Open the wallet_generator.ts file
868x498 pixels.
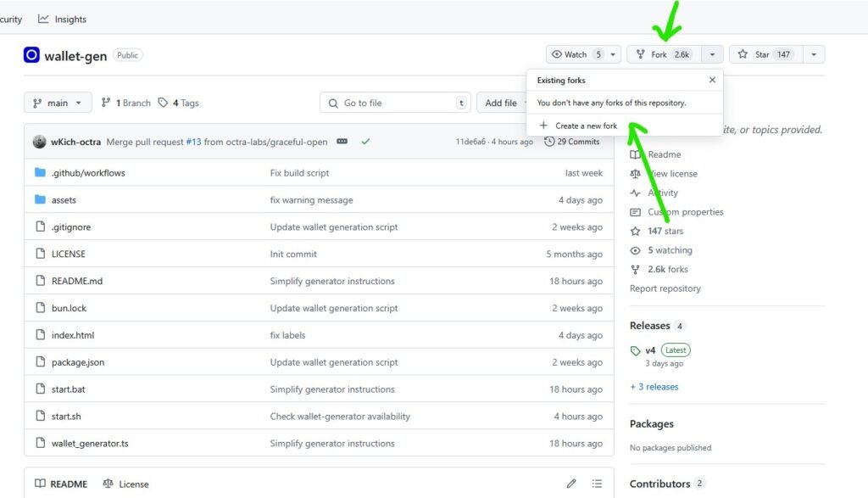coord(90,444)
